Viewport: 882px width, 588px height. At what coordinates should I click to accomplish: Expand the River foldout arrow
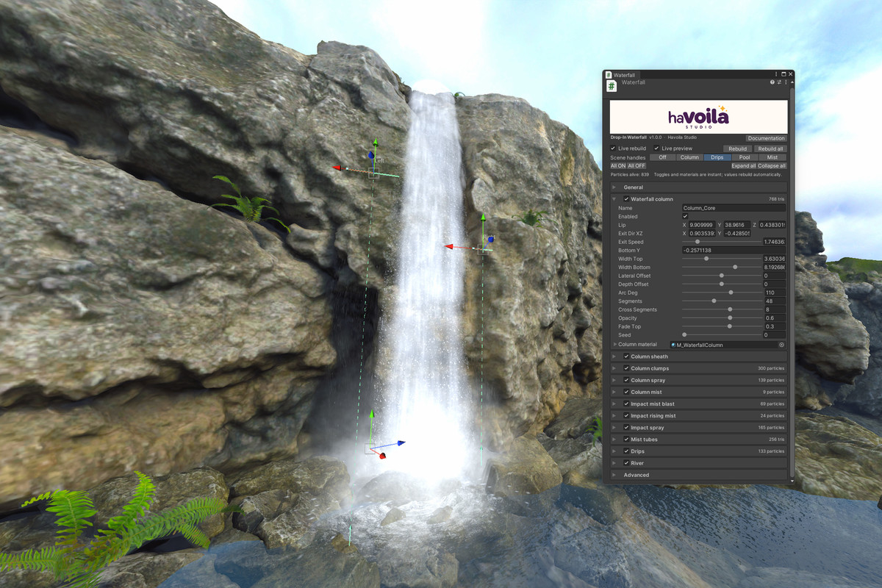pyautogui.click(x=614, y=463)
